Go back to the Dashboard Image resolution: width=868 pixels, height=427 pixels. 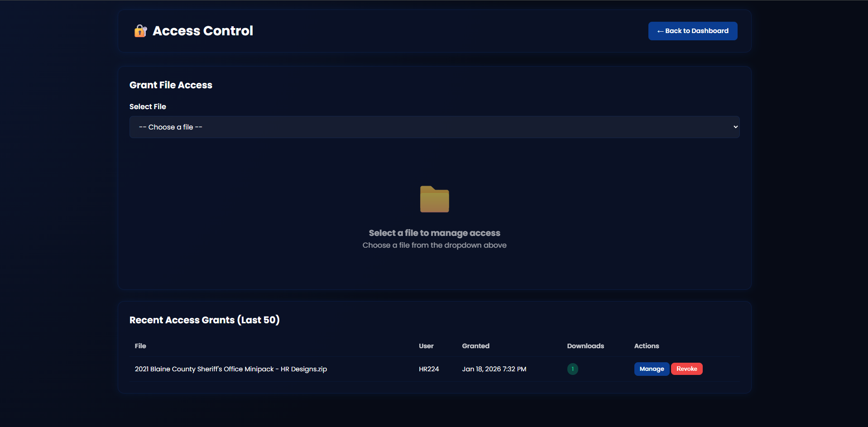(692, 31)
